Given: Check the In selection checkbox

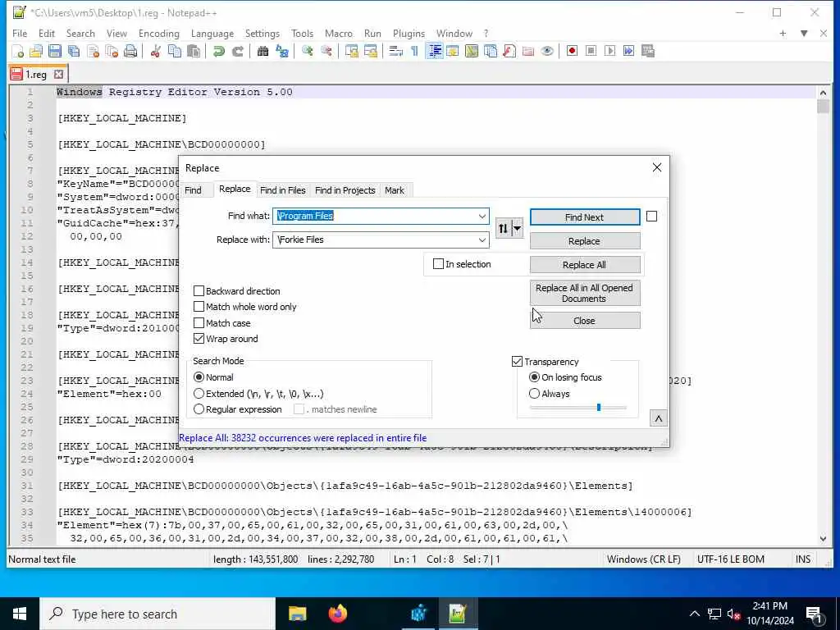Looking at the screenshot, I should [438, 264].
